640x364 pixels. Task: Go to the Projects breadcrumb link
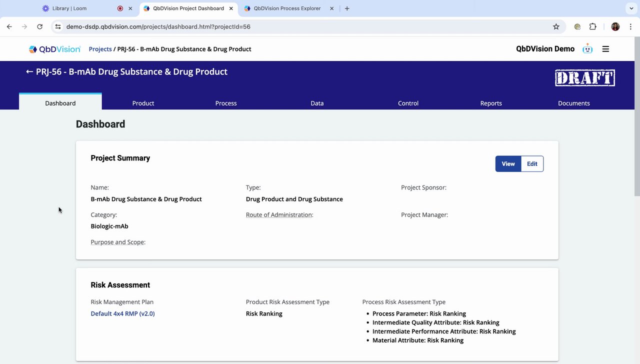click(x=100, y=49)
